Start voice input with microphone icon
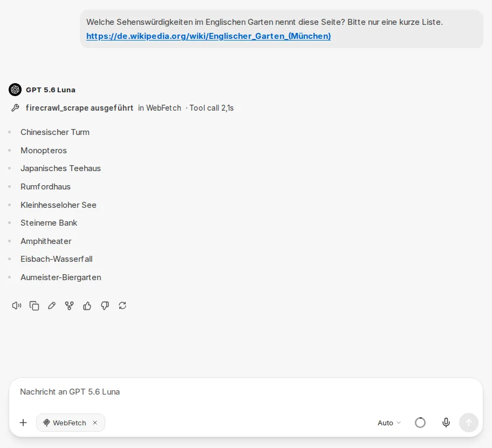The width and height of the screenshot is (492, 448). click(x=446, y=423)
